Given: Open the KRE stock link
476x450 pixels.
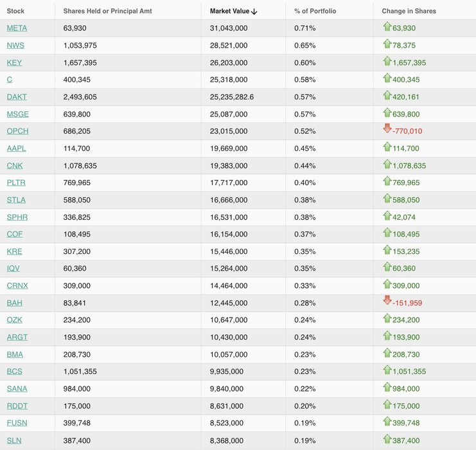Looking at the screenshot, I should pyautogui.click(x=14, y=251).
